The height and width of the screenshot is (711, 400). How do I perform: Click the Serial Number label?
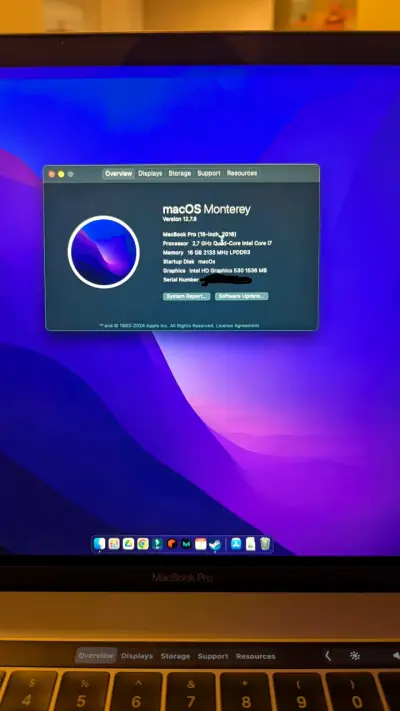[180, 280]
